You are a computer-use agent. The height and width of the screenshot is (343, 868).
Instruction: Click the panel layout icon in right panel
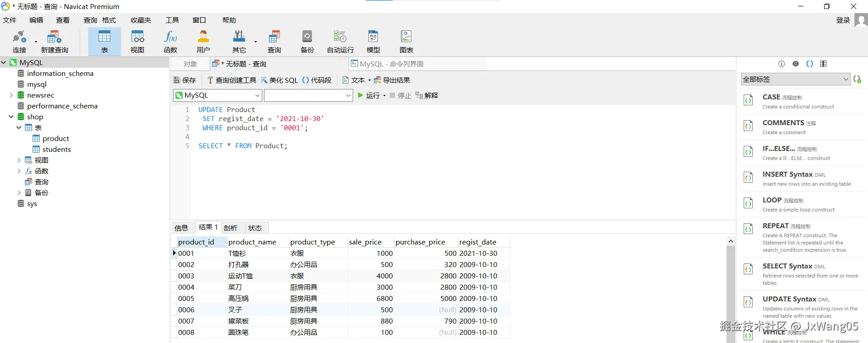pyautogui.click(x=823, y=64)
